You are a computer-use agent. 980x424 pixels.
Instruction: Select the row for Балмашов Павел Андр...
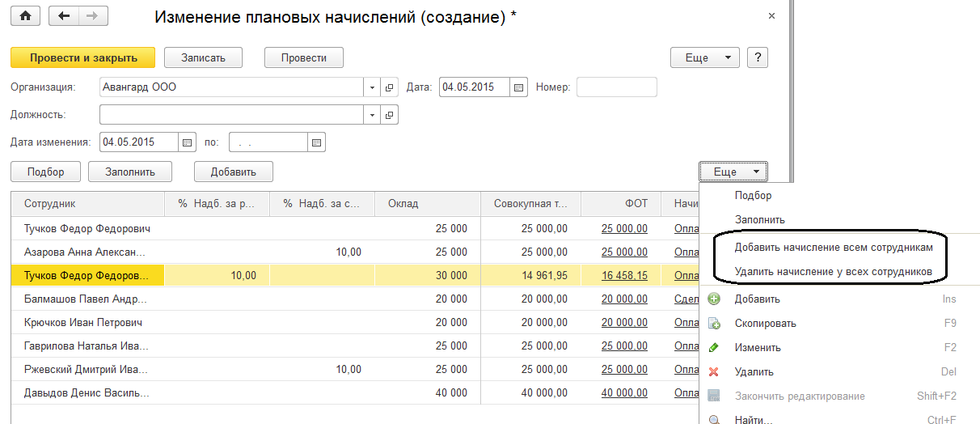coord(87,299)
